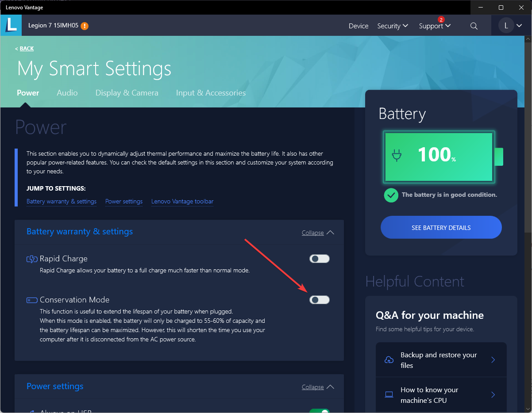Collapse the Battery warranty & settings section

tap(318, 233)
